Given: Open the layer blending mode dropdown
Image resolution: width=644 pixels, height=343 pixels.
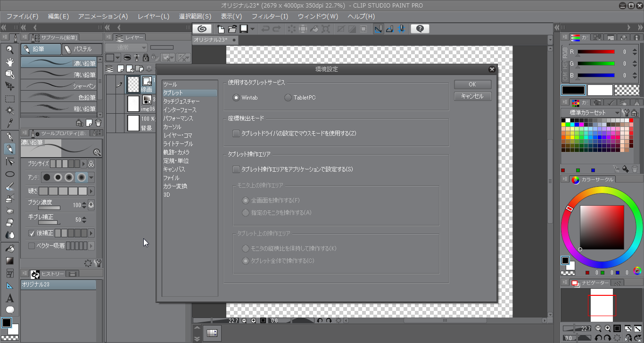Looking at the screenshot, I should click(126, 48).
